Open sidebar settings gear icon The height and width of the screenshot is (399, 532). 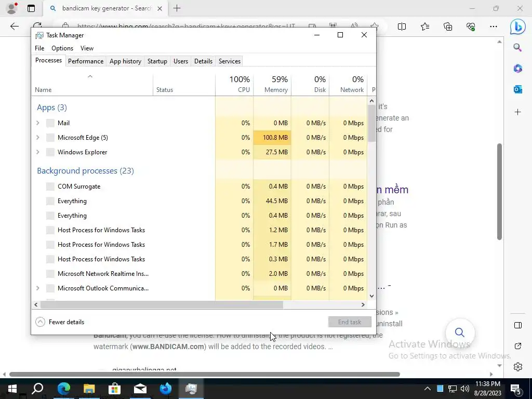tap(518, 367)
